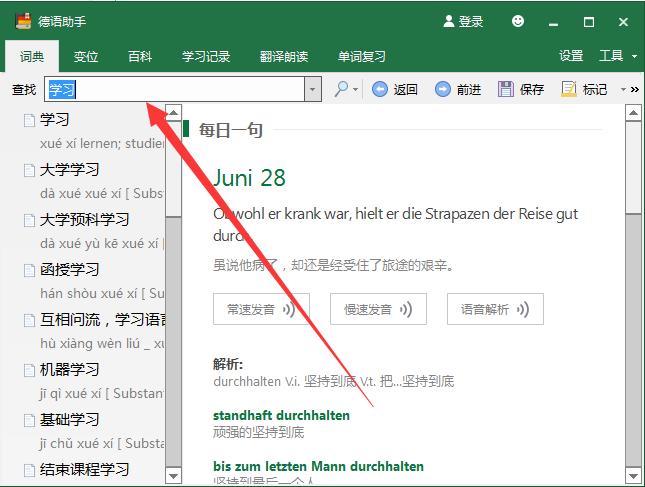Viewport: 645px width, 487px height.
Task: Click the durchhalten V.i. definition line
Action: pos(334,382)
